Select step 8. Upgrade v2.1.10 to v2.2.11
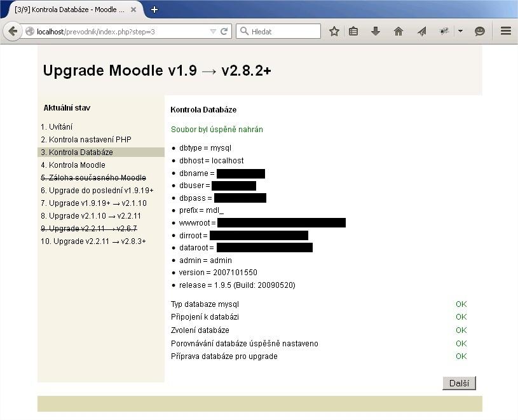The image size is (518, 420). pos(91,216)
